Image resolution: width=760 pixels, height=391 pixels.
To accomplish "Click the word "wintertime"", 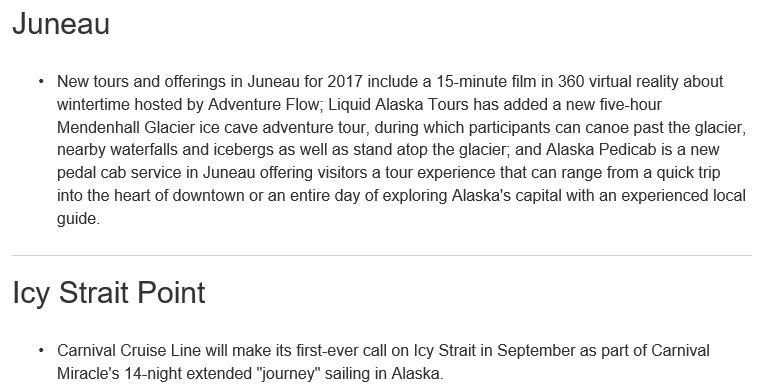I will pos(94,105).
